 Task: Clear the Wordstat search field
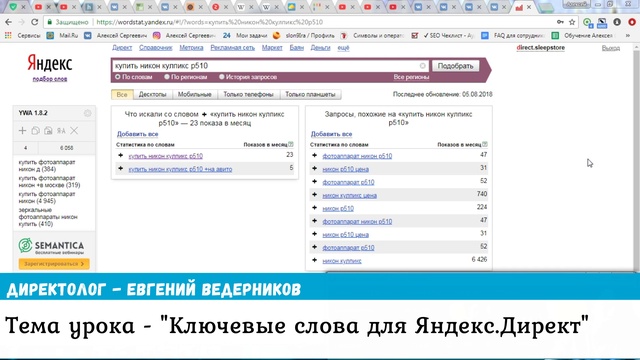pos(422,66)
